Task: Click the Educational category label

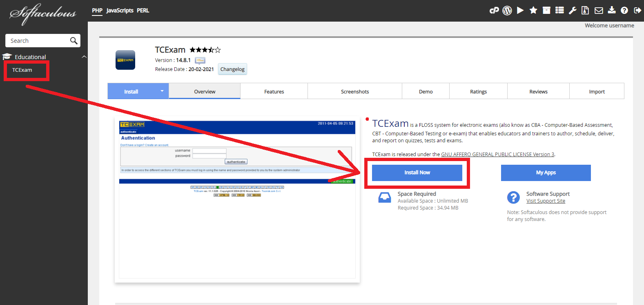Action: pyautogui.click(x=30, y=57)
